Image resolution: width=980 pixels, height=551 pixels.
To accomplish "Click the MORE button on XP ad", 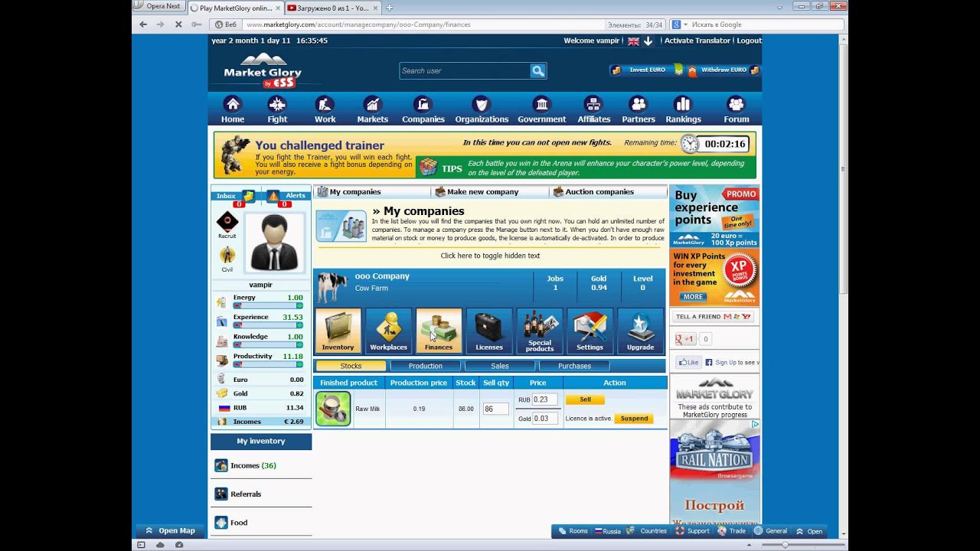I will (x=693, y=297).
